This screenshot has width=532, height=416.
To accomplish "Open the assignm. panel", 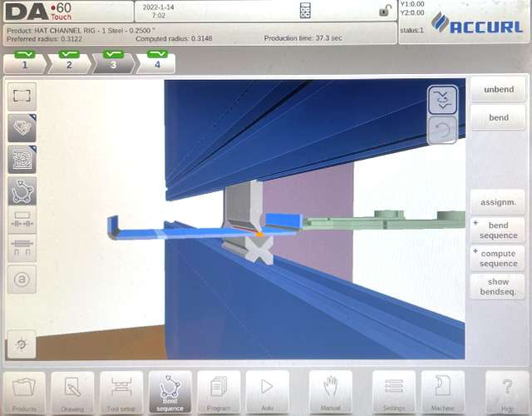I will click(498, 202).
